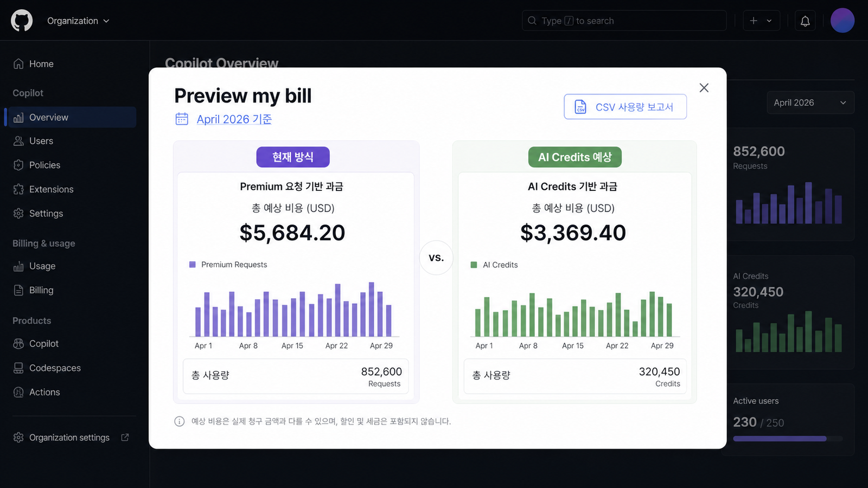
Task: Click the background 852,600 Requests card
Action: (x=790, y=184)
